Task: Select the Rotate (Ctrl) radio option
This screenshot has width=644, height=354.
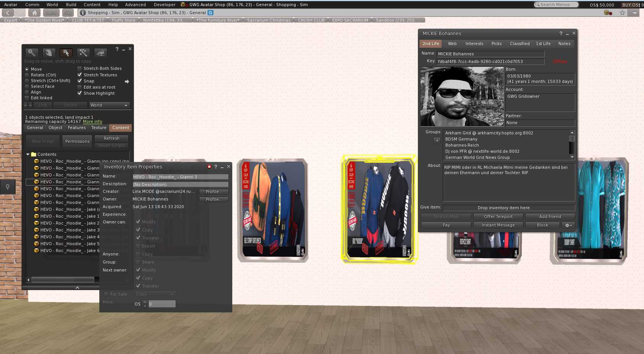Action: [x=27, y=75]
